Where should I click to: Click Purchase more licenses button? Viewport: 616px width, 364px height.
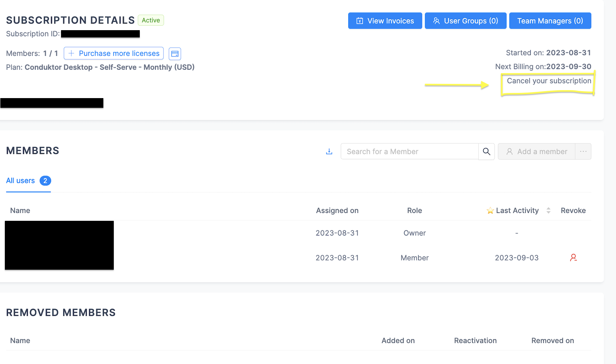point(114,53)
